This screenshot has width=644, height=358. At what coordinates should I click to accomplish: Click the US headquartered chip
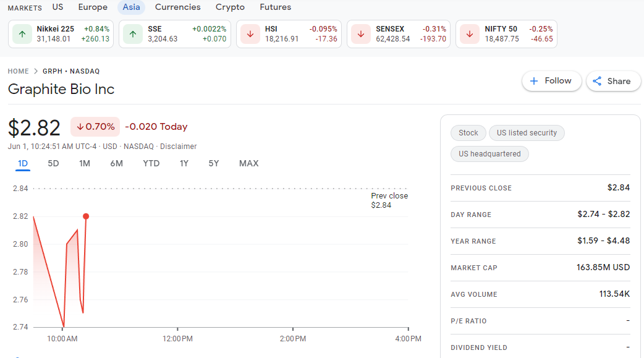pyautogui.click(x=489, y=154)
